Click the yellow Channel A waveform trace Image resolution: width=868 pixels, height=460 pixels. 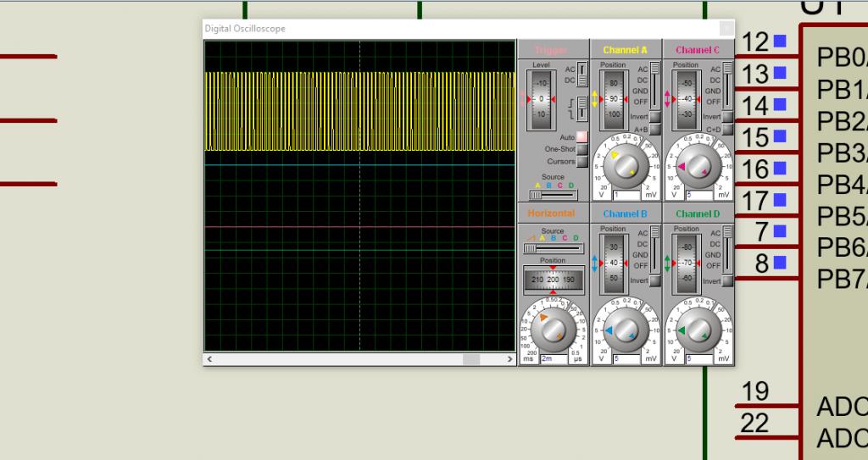pyautogui.click(x=359, y=111)
